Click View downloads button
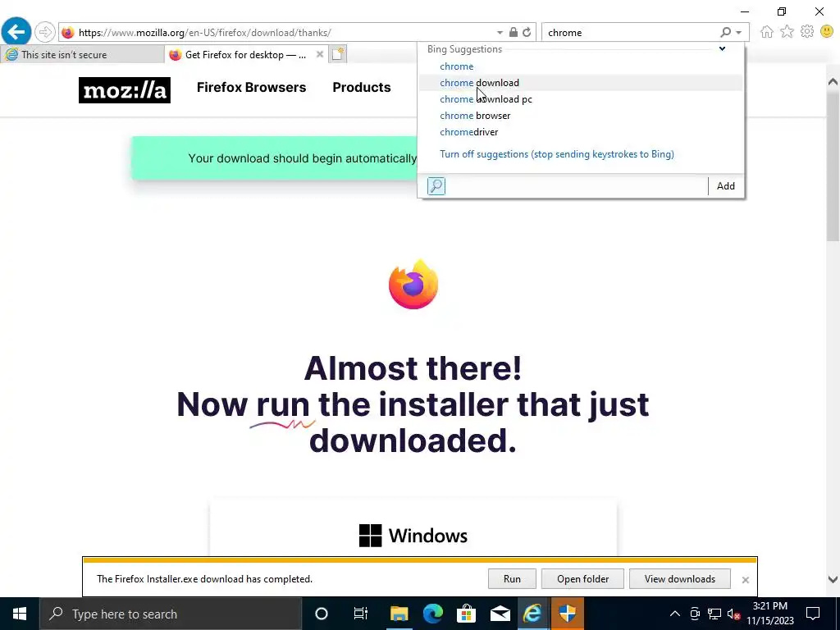Viewport: 840px width, 630px height. [x=679, y=578]
